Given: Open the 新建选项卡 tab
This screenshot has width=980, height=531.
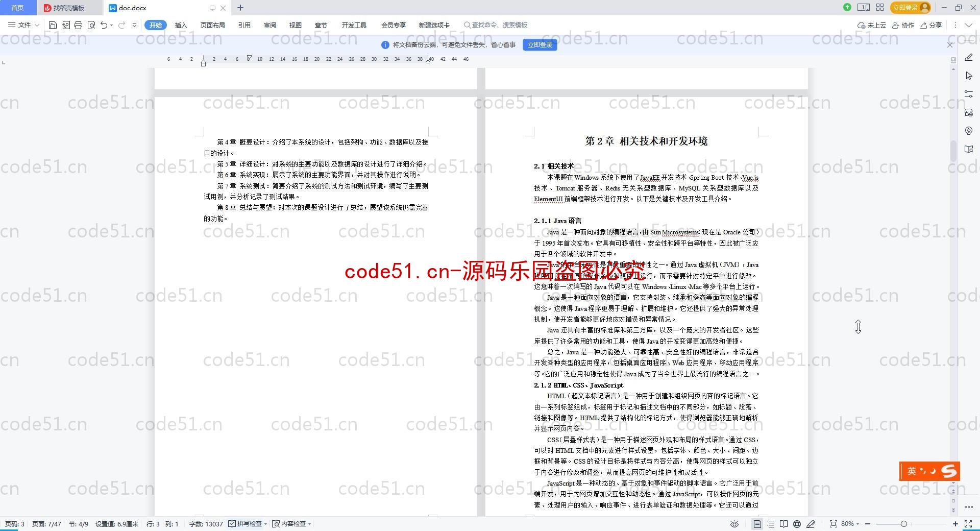Looking at the screenshot, I should [434, 25].
